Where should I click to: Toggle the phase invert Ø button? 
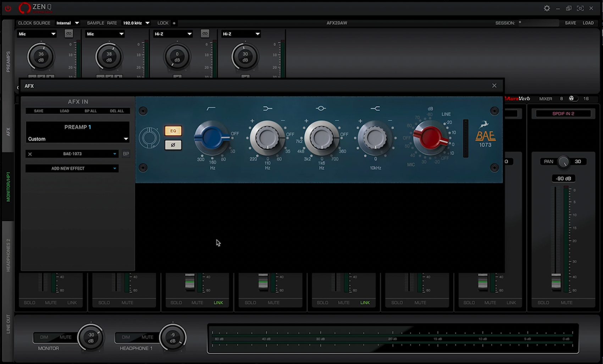(x=173, y=145)
